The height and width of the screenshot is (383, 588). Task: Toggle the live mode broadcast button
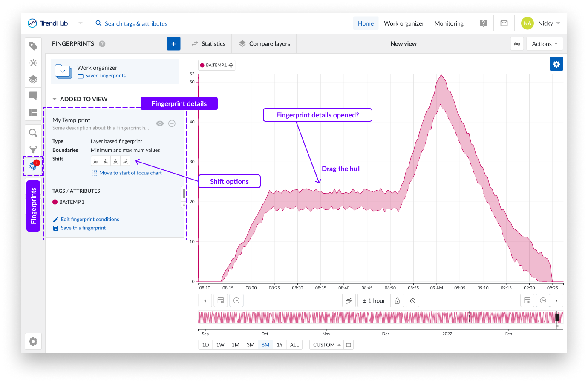(517, 44)
